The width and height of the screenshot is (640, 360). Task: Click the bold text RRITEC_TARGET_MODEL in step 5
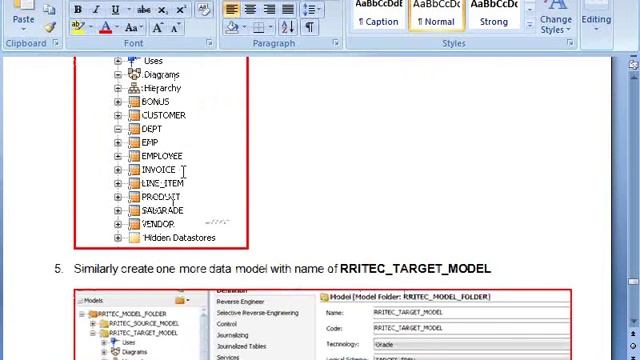tap(416, 269)
